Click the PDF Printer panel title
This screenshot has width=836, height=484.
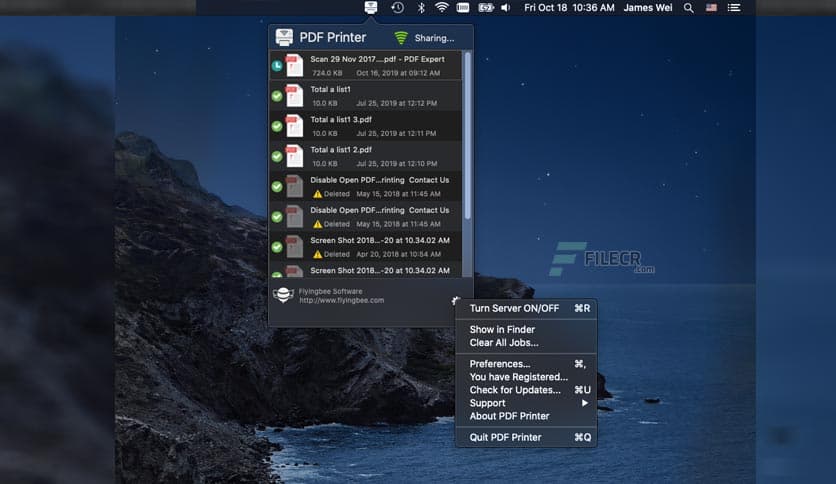click(333, 37)
